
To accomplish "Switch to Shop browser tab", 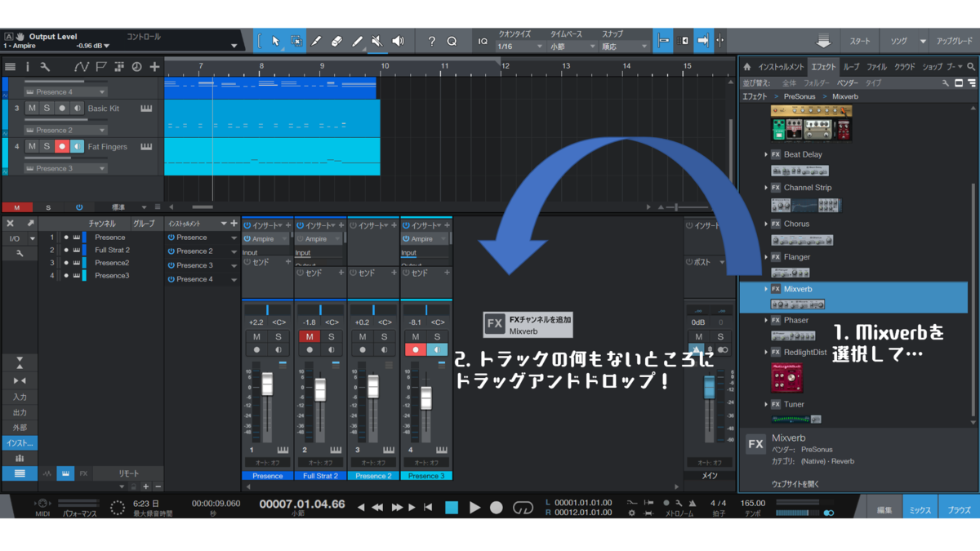I will [x=932, y=67].
